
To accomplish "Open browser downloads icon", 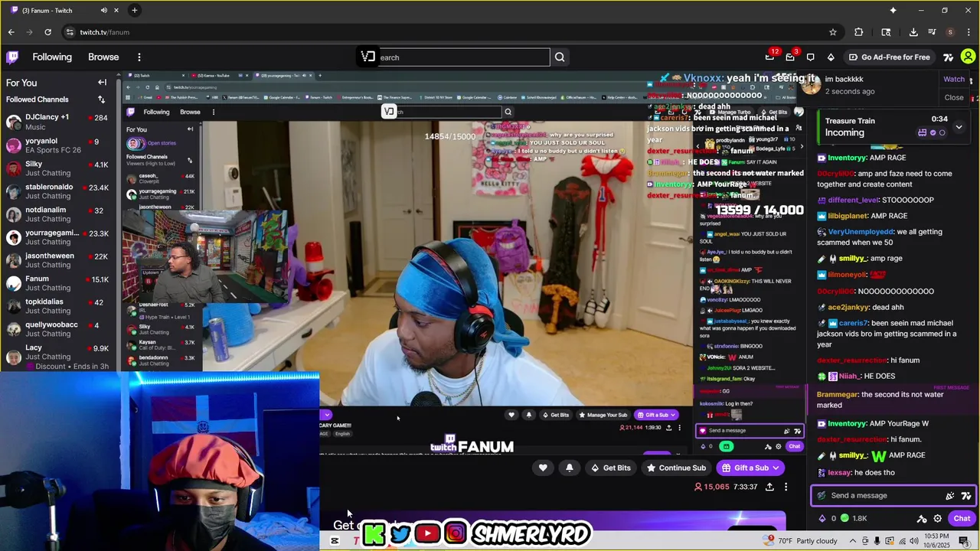I will point(913,32).
